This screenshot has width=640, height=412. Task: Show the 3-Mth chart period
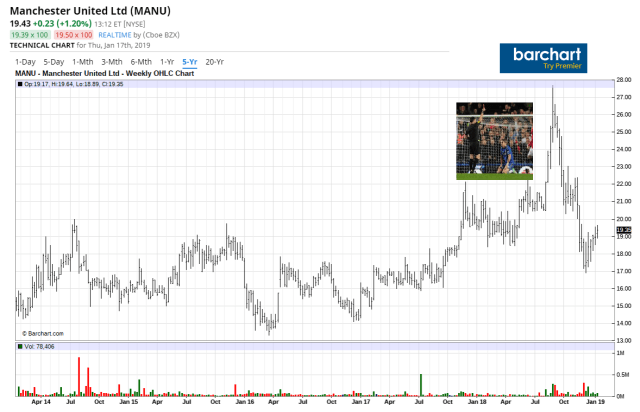point(112,62)
